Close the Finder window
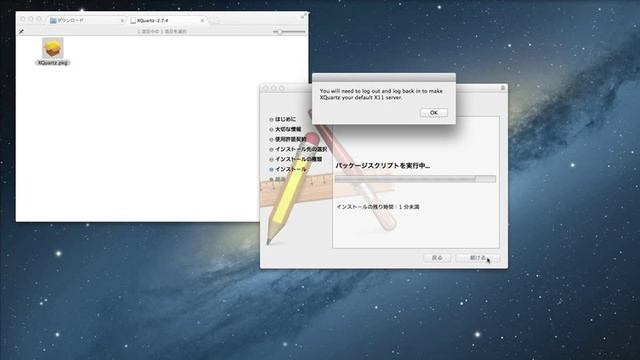Viewport: 640px width, 360px height. (23, 19)
